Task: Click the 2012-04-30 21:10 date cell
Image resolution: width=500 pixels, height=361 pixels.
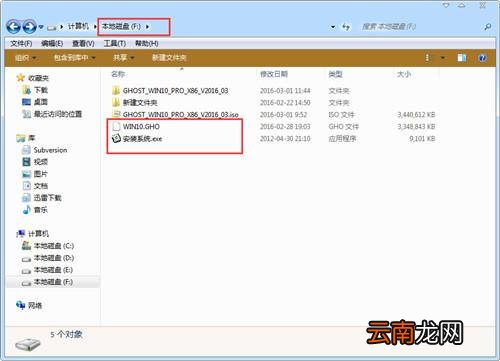Action: (x=285, y=139)
